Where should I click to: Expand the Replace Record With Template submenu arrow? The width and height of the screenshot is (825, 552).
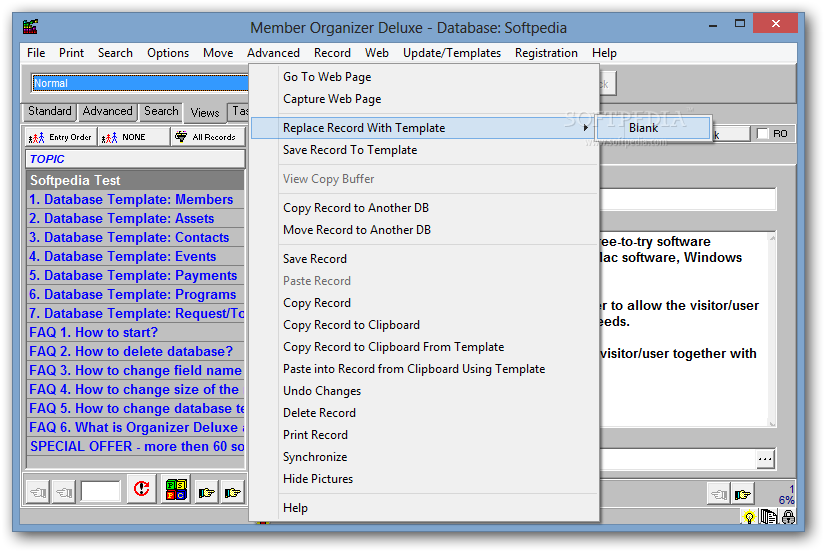pyautogui.click(x=586, y=128)
